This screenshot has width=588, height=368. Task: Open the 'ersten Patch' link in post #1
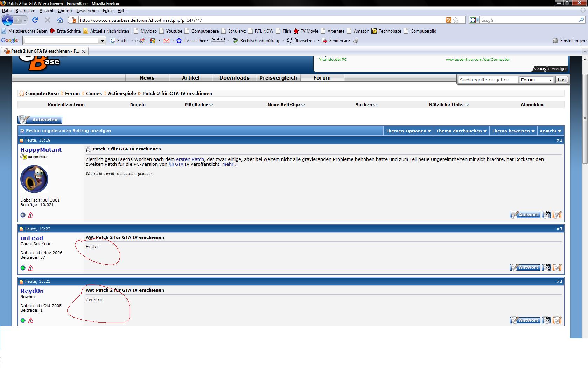190,159
